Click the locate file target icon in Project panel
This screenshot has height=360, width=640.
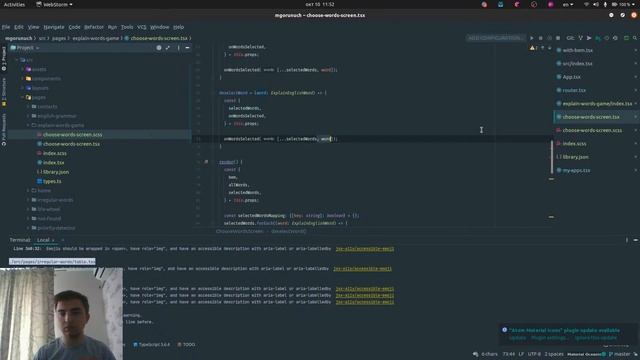click(159, 48)
